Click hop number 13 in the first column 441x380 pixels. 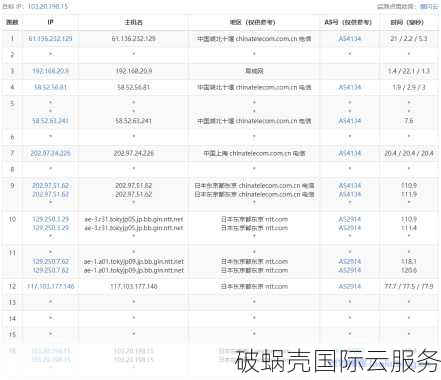pos(12,303)
